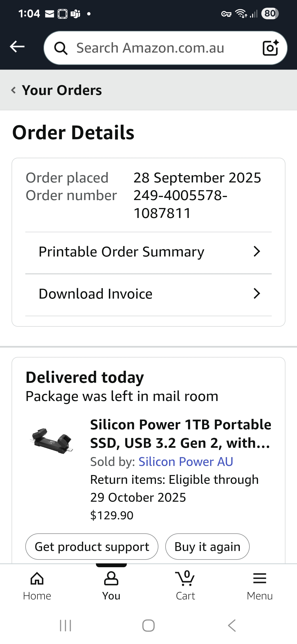Open Silicon Power 1TB Portable SSD title

click(x=181, y=433)
